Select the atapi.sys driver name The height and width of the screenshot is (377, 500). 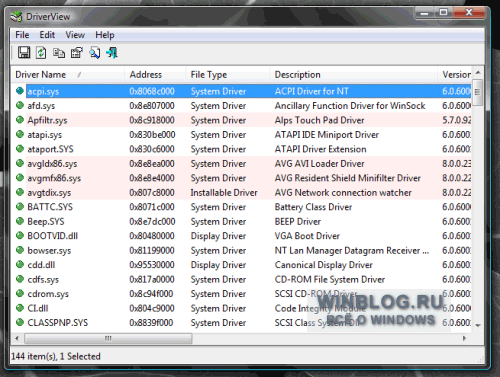coord(45,135)
